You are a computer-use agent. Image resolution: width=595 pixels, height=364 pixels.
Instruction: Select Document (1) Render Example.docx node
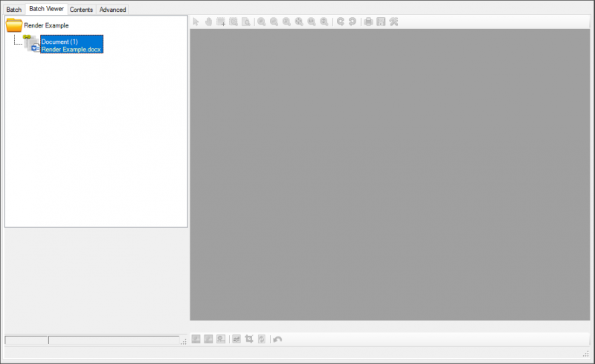(x=71, y=45)
